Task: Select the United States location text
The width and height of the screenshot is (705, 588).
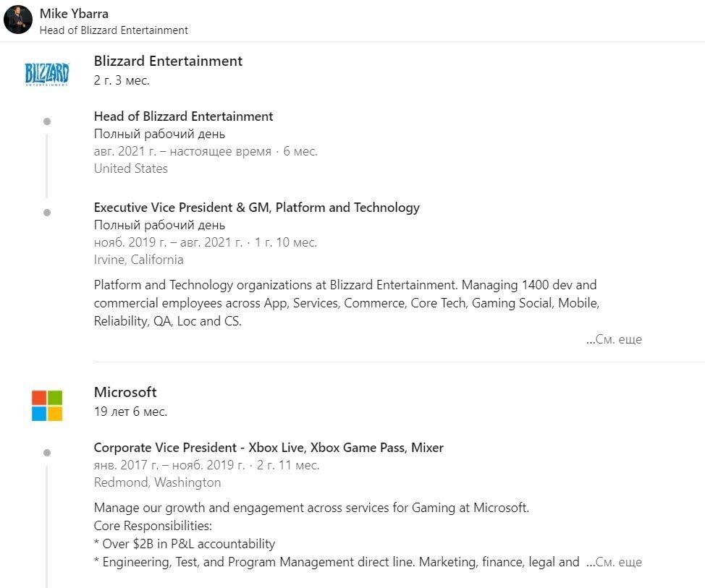Action: (x=130, y=168)
